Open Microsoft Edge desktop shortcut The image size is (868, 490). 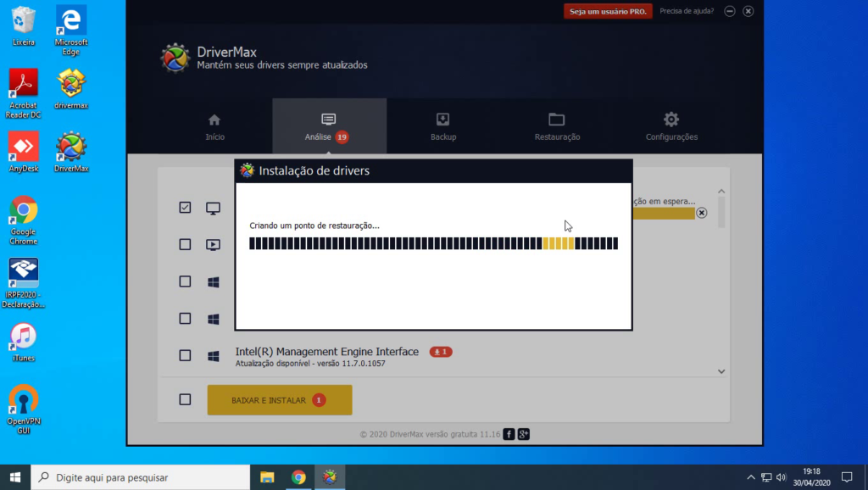click(x=71, y=31)
